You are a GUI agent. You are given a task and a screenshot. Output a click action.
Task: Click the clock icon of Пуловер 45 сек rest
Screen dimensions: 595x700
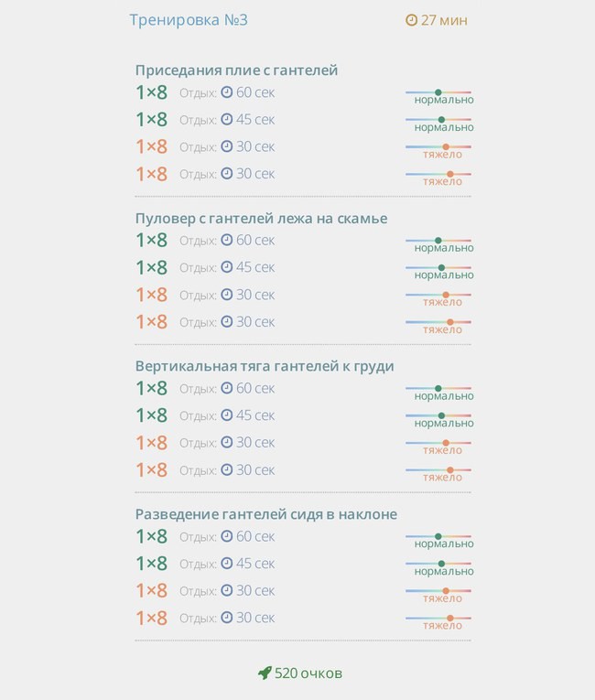pyautogui.click(x=227, y=267)
